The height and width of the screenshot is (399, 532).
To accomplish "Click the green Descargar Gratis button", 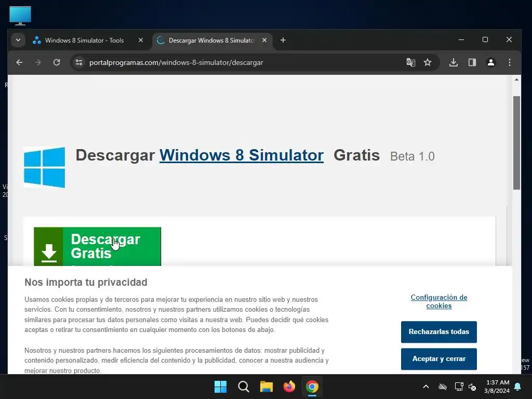I will coord(97,247).
